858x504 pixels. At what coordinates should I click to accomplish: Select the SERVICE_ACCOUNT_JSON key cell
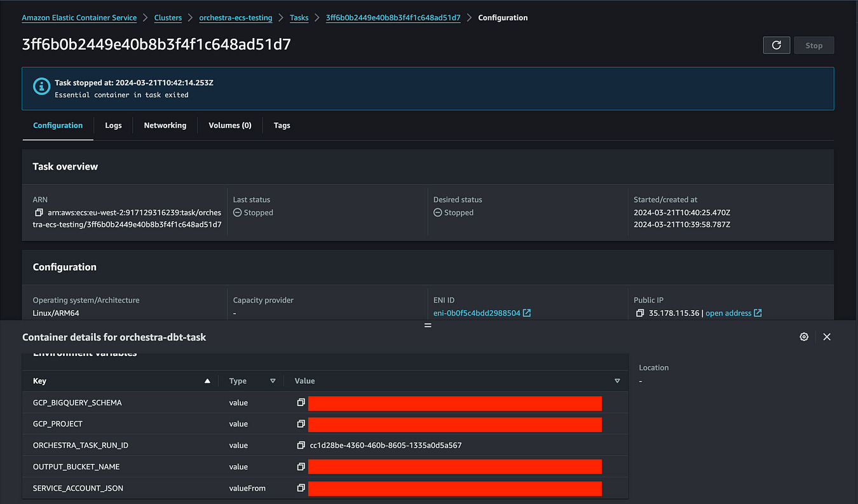[78, 488]
